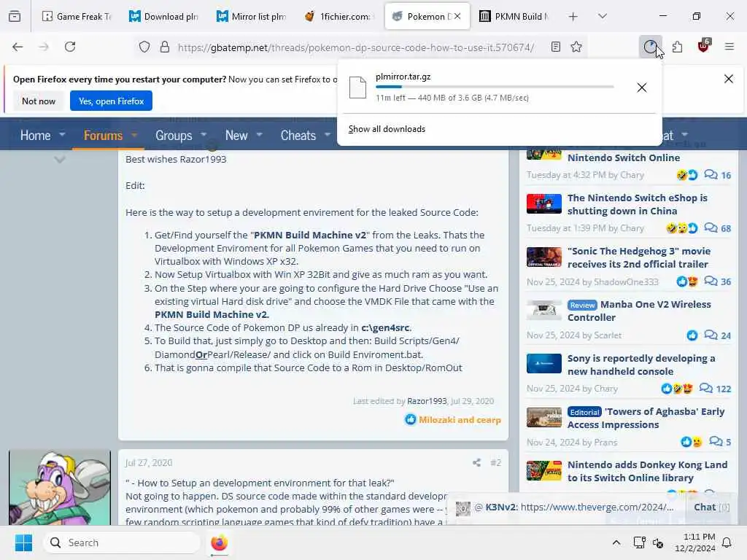This screenshot has height=560, width=747.
Task: Collapse the chevron under the post author
Action: 60,160
